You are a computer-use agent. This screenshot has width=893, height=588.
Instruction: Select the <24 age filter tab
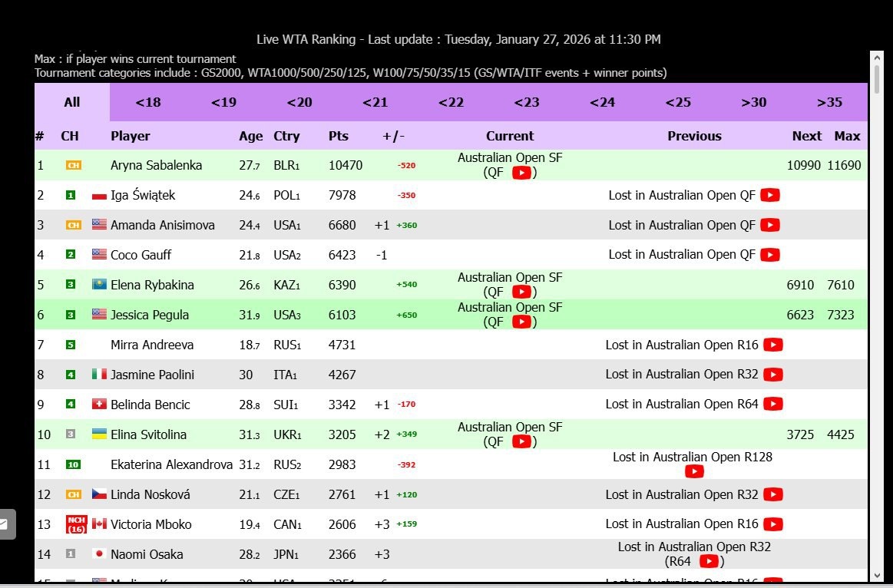[603, 102]
